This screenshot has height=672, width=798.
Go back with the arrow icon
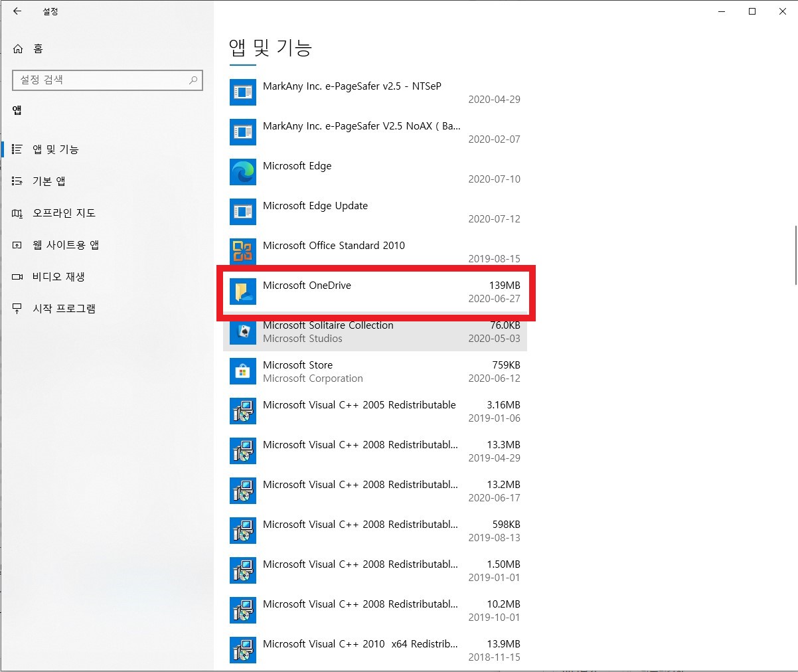pos(17,11)
